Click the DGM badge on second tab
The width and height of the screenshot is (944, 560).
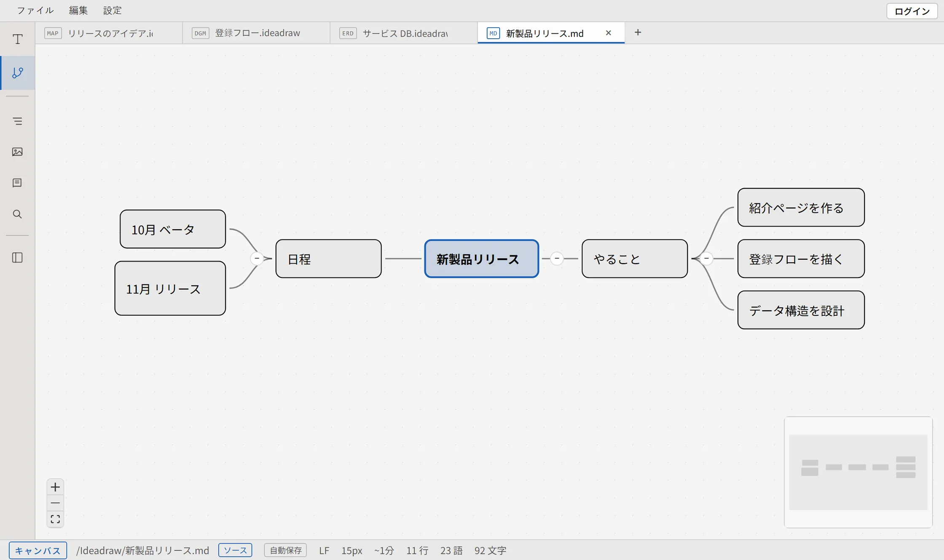(x=200, y=33)
